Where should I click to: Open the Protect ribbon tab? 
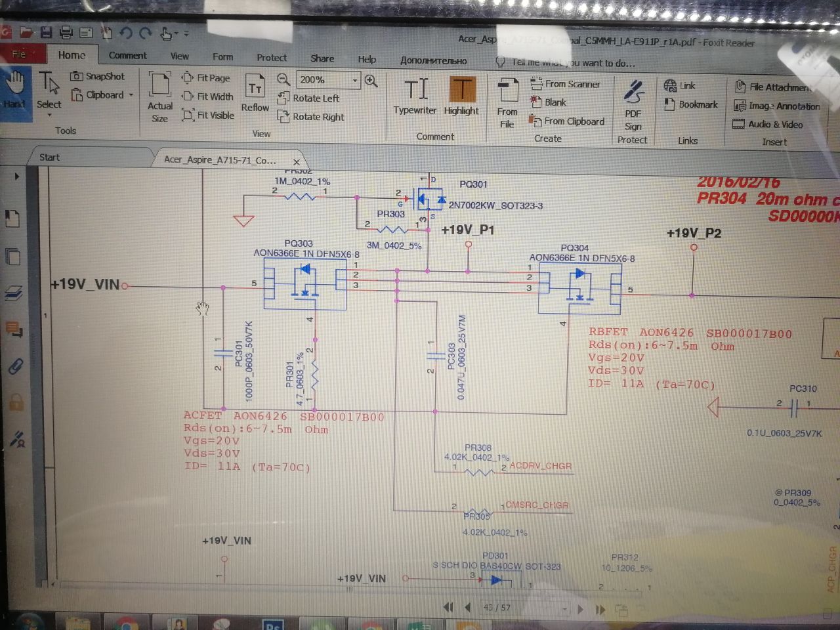tap(272, 58)
